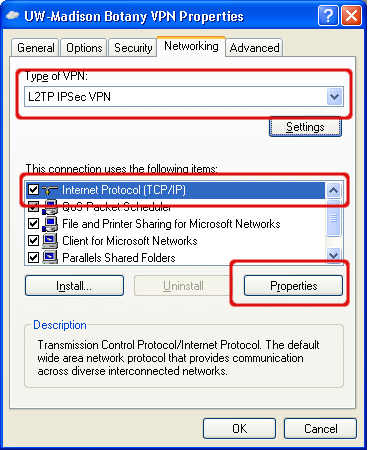Click the Client for Microsoft Networks icon
368x450 pixels.
pos(50,241)
